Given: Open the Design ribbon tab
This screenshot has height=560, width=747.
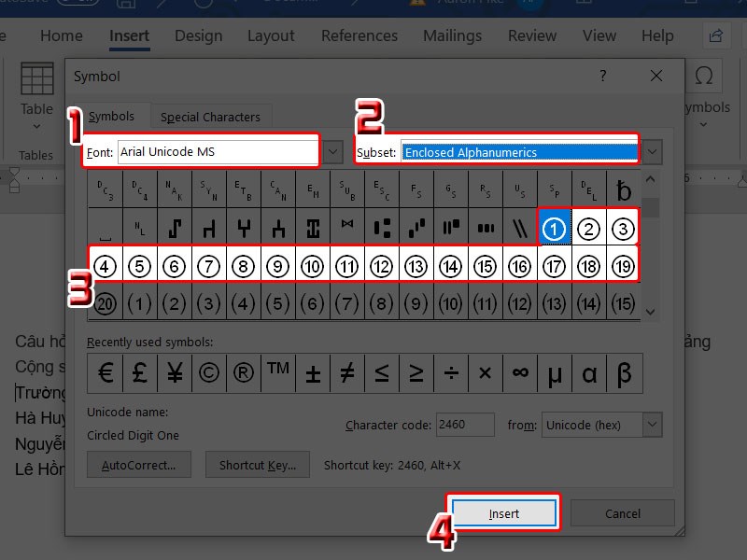Looking at the screenshot, I should (198, 36).
